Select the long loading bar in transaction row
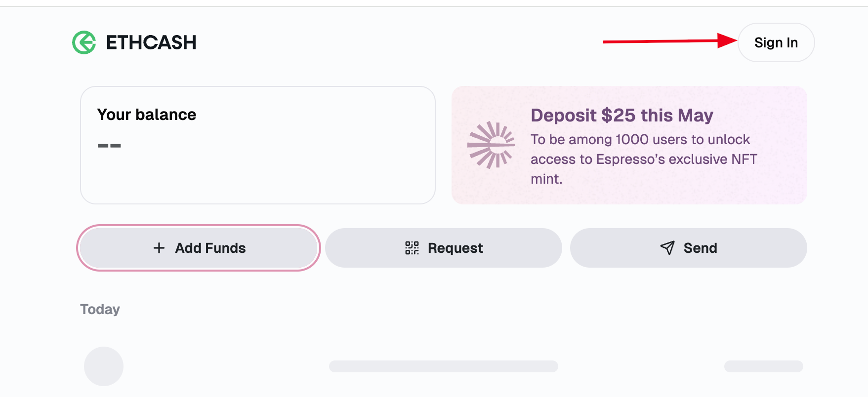This screenshot has height=397, width=868. 443,366
